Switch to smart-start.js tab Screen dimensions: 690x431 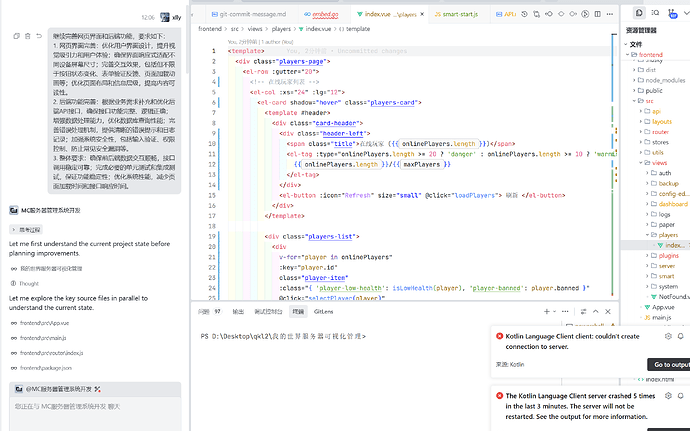point(456,14)
